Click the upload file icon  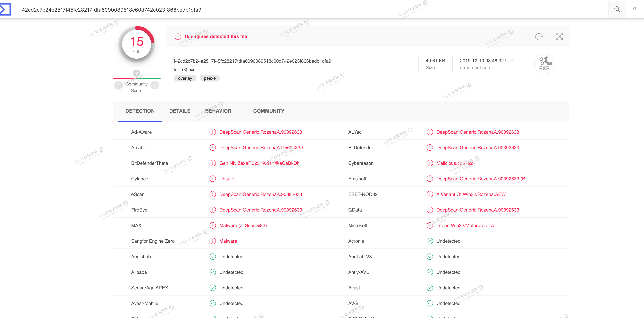tap(635, 9)
